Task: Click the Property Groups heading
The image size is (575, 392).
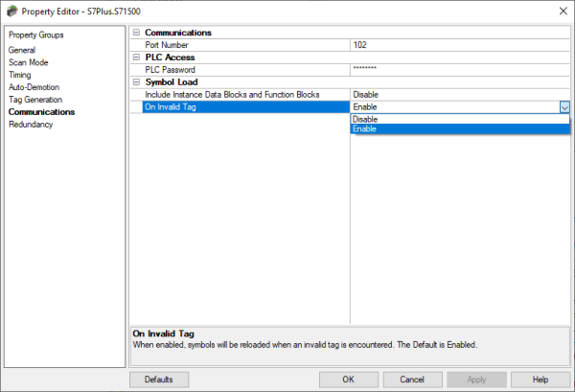Action: pos(36,35)
